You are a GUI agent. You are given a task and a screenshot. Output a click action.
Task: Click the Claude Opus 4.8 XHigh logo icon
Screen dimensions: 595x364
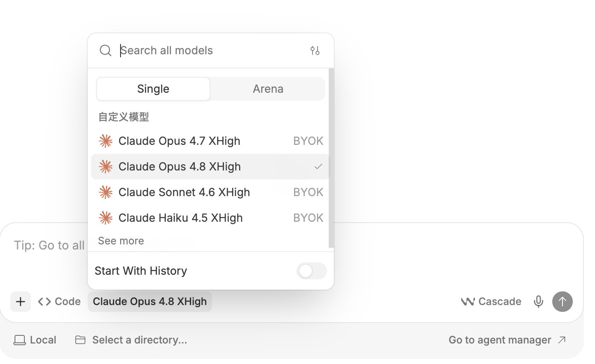(106, 167)
